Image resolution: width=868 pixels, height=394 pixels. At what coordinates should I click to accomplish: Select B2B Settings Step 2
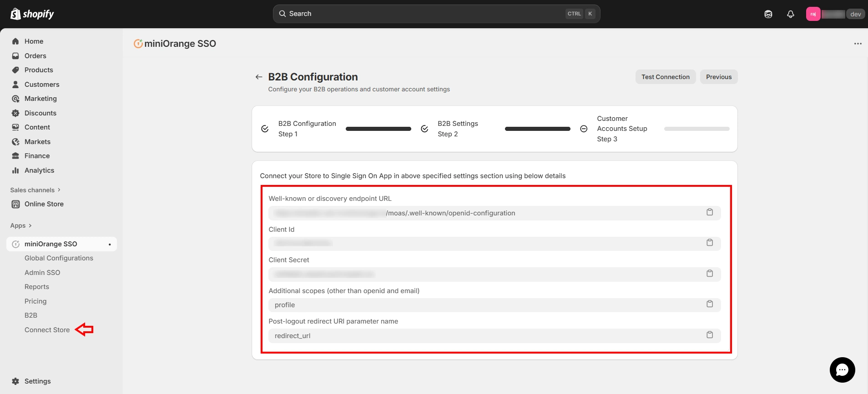458,129
